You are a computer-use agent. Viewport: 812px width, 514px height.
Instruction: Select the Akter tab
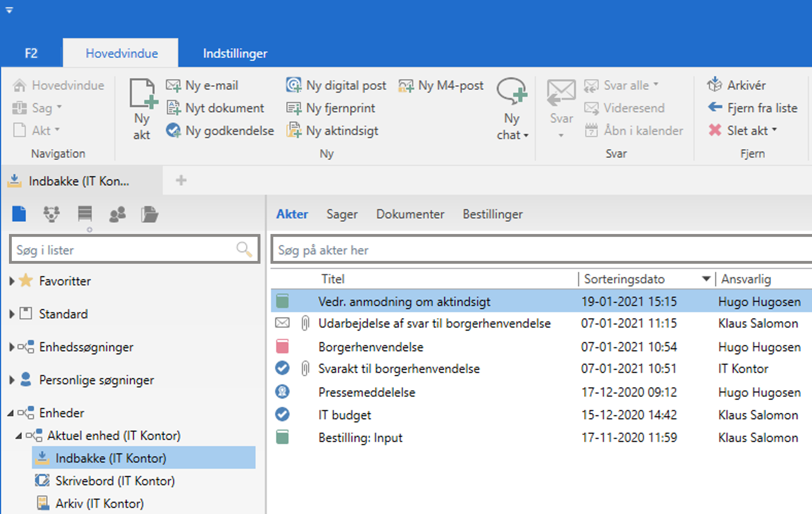click(292, 214)
